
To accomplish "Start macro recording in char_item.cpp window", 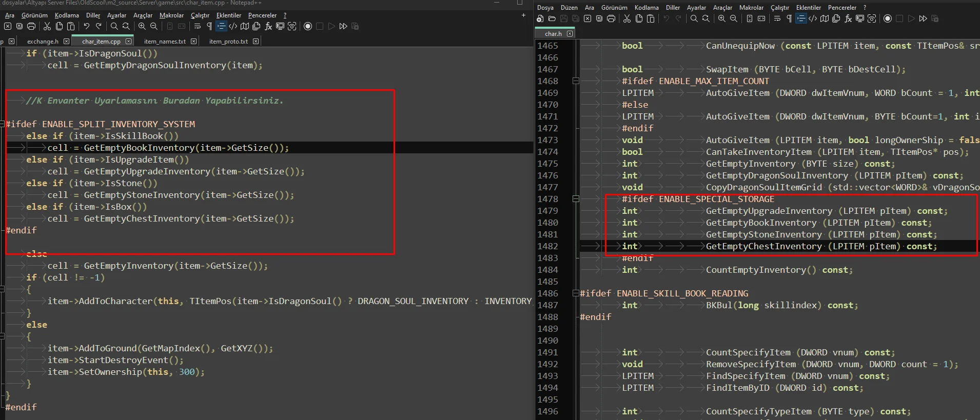I will click(308, 26).
